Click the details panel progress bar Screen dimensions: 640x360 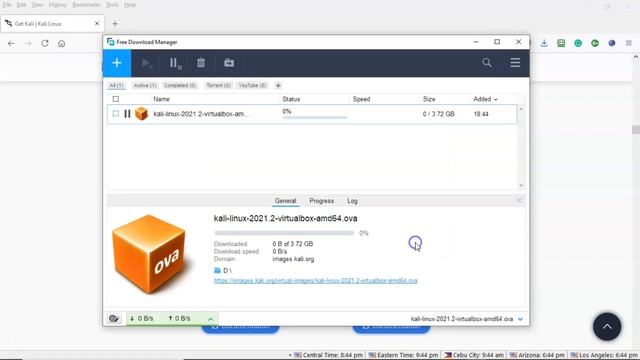(284, 233)
